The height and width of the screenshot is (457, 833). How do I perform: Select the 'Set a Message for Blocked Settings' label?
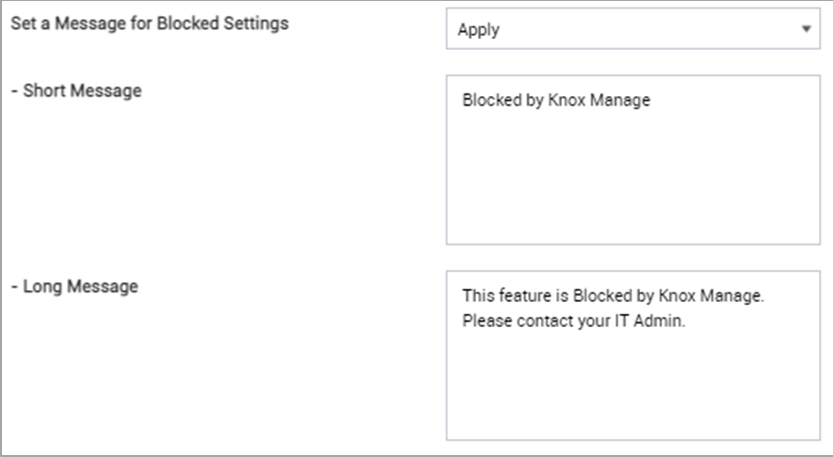(x=150, y=23)
